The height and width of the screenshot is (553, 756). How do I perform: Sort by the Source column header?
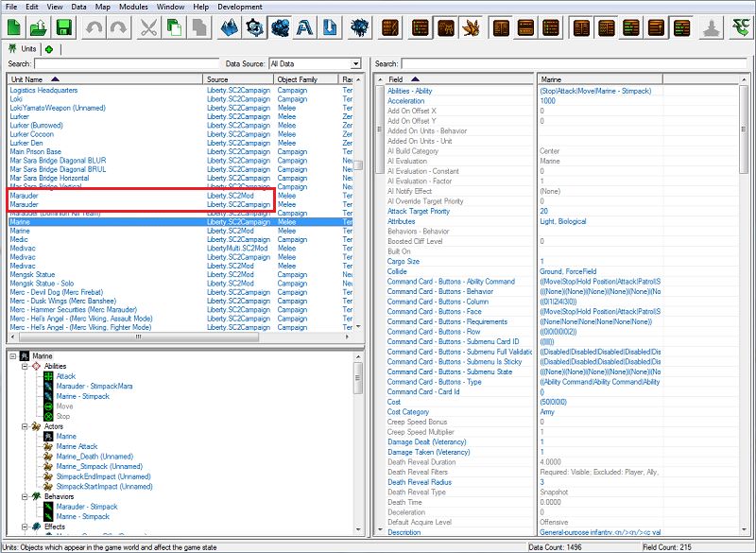click(238, 79)
